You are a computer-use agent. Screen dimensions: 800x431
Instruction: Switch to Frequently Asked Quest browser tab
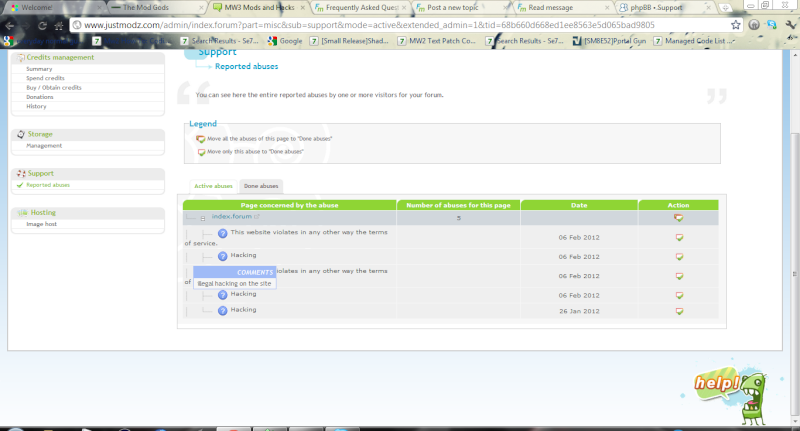pyautogui.click(x=359, y=8)
